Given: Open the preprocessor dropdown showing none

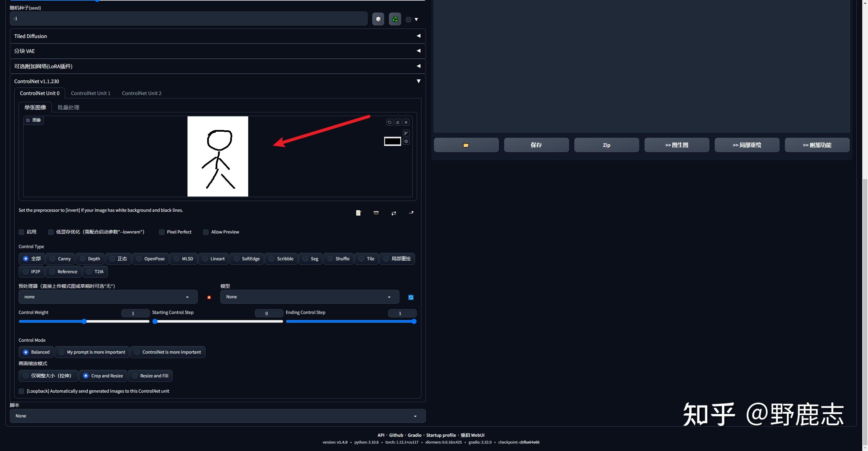Looking at the screenshot, I should (107, 297).
